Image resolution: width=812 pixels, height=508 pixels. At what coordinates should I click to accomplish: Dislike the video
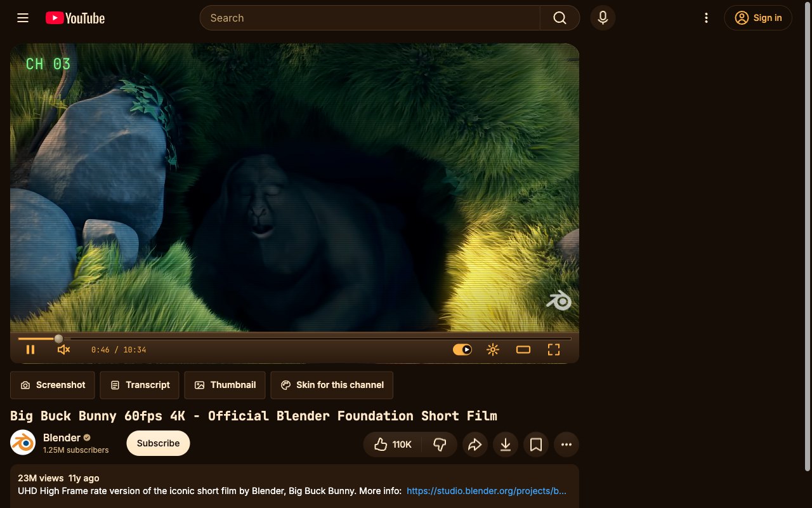[x=440, y=444]
